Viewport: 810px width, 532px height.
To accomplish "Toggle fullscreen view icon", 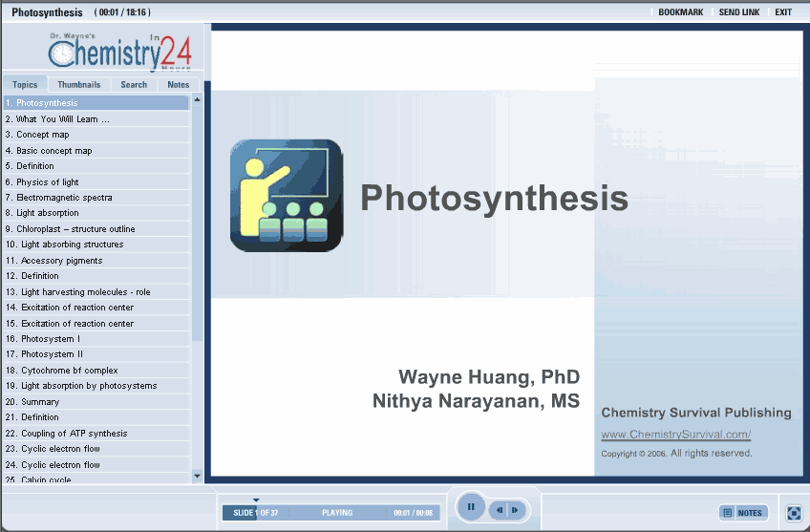I will click(794, 513).
